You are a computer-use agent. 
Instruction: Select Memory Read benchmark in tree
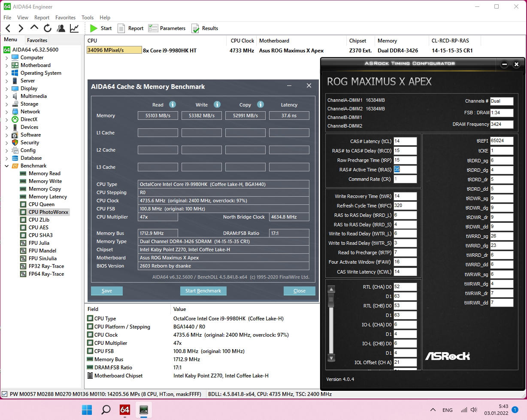point(44,173)
